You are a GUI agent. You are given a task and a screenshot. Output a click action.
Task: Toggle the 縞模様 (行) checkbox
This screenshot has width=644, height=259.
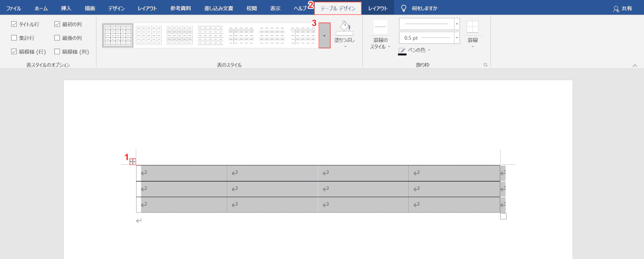14,51
